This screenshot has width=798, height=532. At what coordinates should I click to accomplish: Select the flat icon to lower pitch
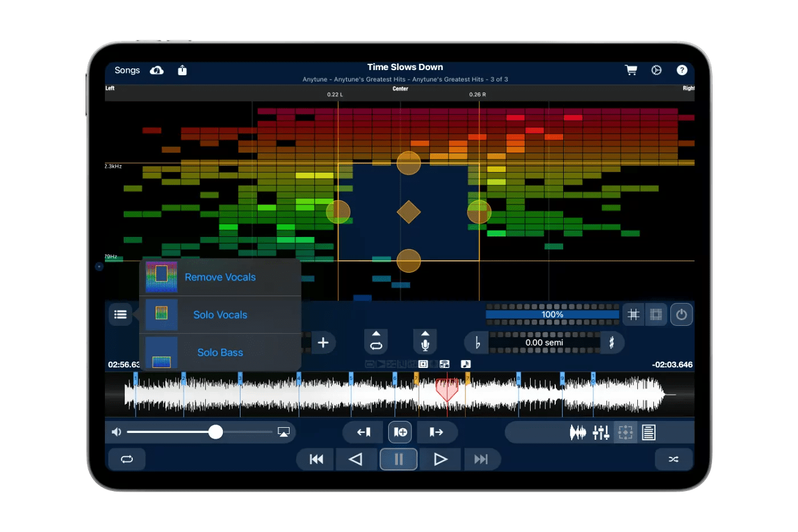coord(477,342)
